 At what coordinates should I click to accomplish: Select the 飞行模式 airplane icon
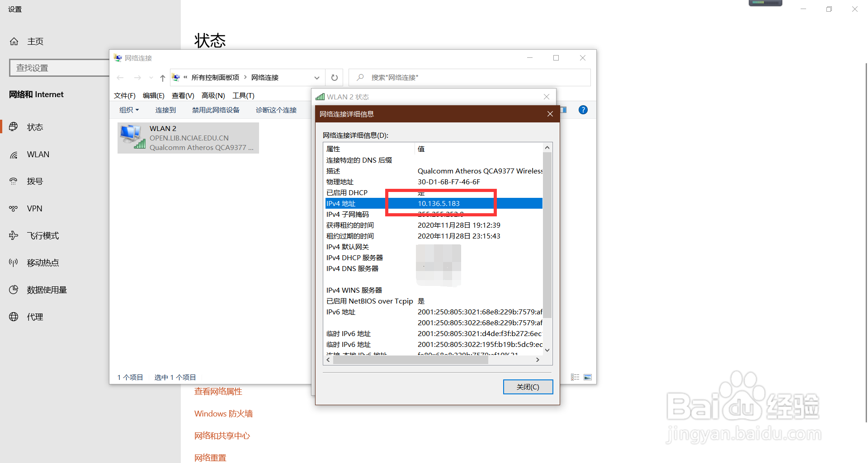click(x=14, y=236)
